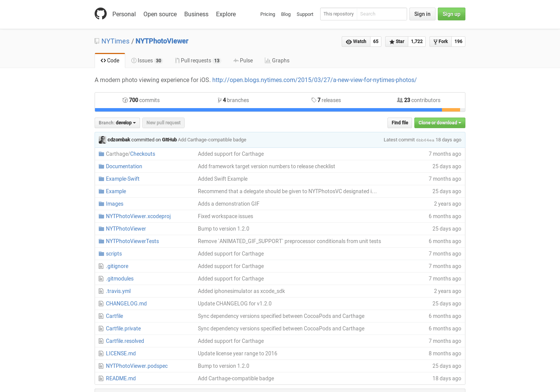Click the folder icon beside Documentation

[x=101, y=166]
